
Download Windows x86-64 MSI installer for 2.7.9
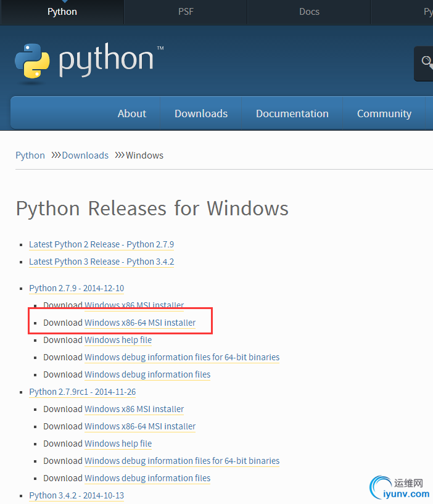[140, 323]
